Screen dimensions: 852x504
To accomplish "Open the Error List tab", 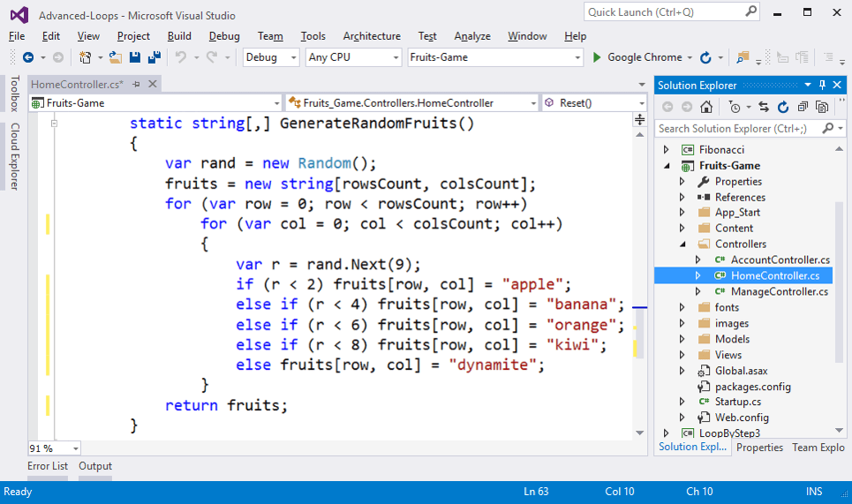I will tap(48, 466).
